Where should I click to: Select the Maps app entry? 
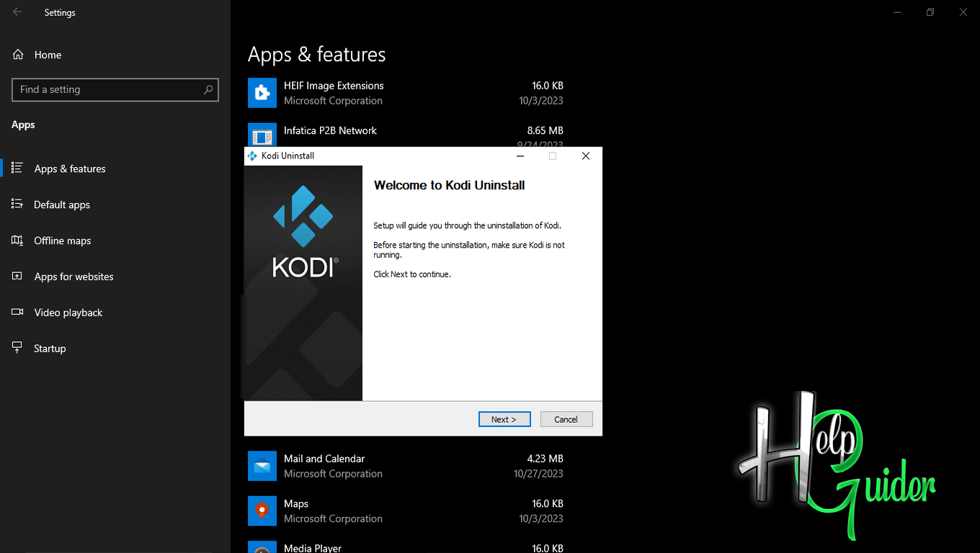coord(406,511)
